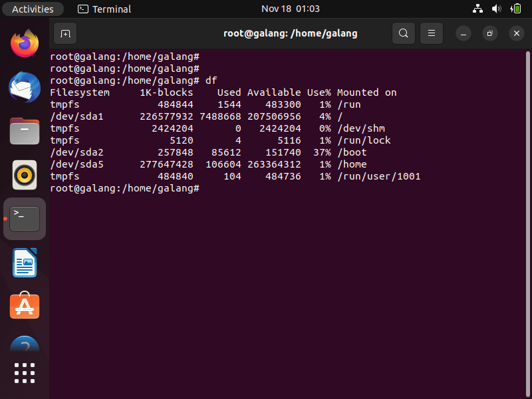This screenshot has width=532, height=399.
Task: Click the '/boot' mount point
Action: pyautogui.click(x=352, y=152)
